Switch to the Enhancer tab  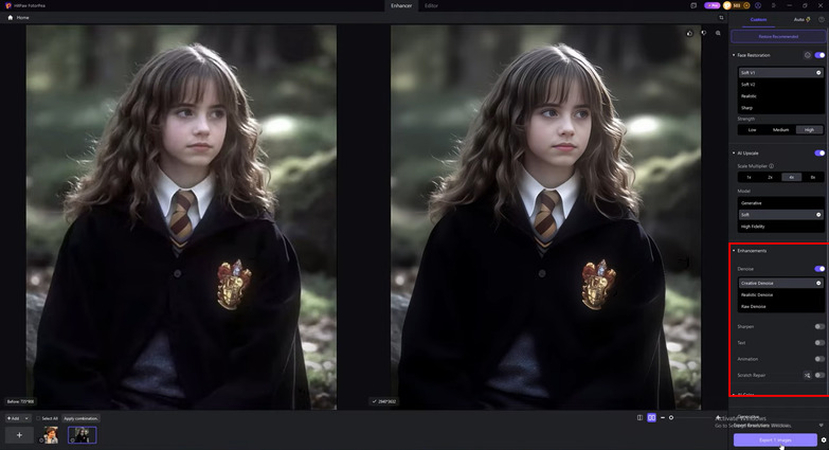tap(401, 5)
